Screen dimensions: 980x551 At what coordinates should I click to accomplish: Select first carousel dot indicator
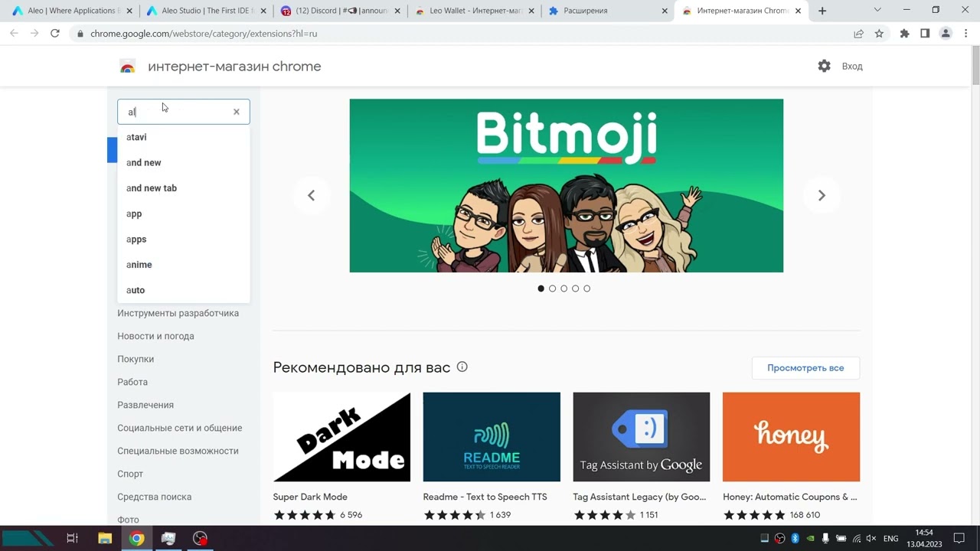tap(541, 289)
